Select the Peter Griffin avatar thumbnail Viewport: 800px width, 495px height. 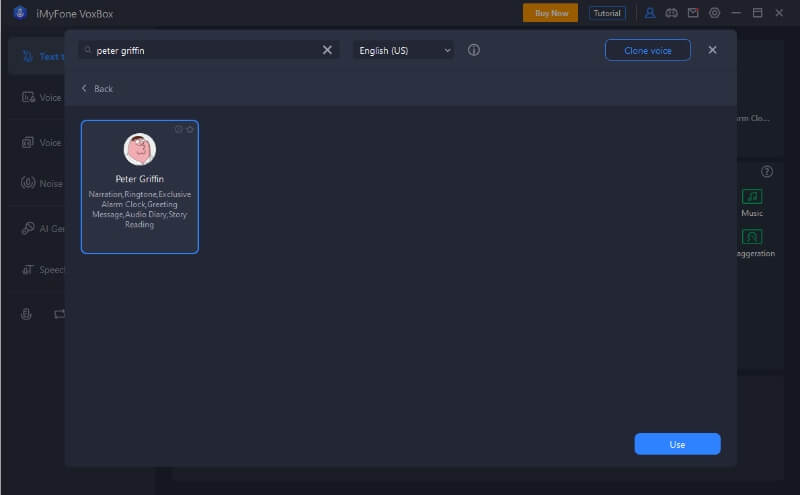pos(139,150)
